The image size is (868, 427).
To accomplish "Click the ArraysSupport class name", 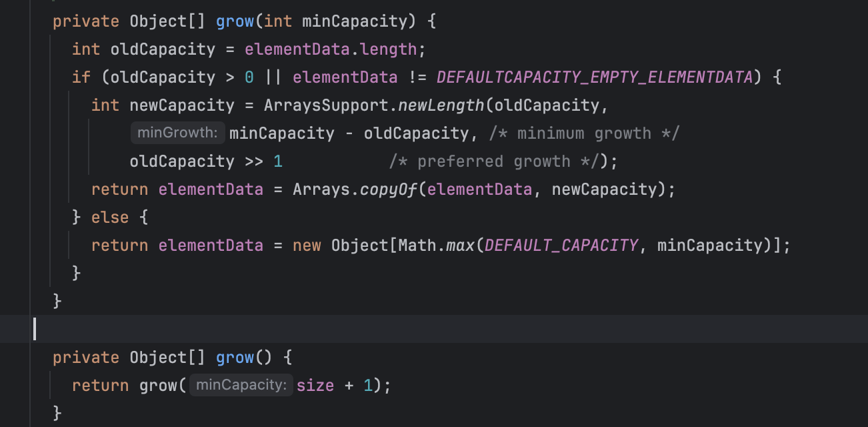I will point(325,105).
